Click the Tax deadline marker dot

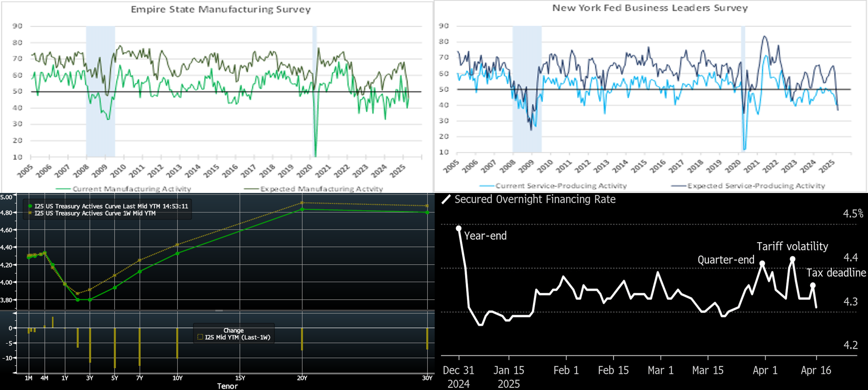(813, 285)
